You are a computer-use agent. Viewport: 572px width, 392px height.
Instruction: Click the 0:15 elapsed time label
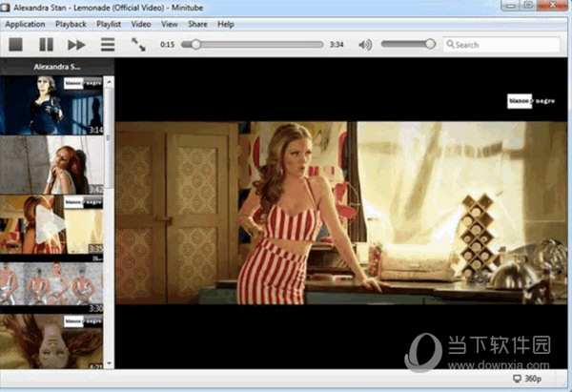point(167,45)
